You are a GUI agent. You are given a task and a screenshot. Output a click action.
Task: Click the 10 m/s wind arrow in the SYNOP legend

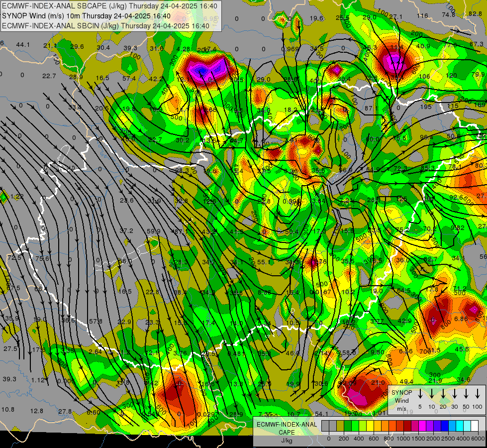(x=431, y=394)
